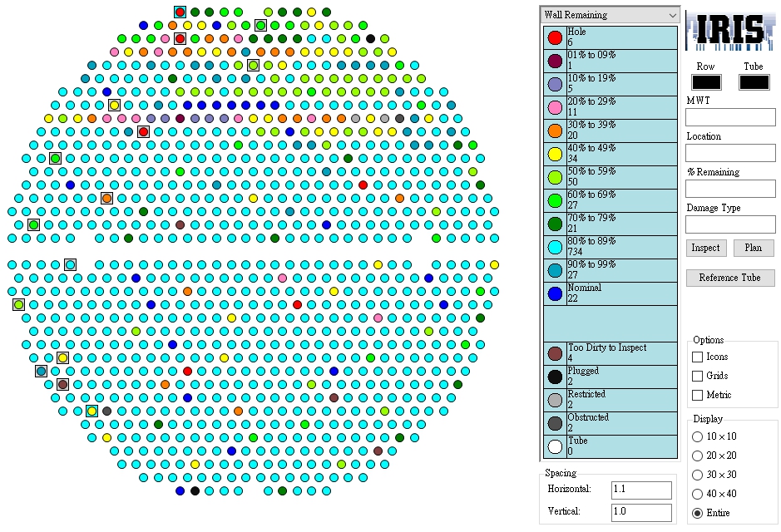Select the teal 90% to 99% swatch
781x532 pixels.
[555, 271]
